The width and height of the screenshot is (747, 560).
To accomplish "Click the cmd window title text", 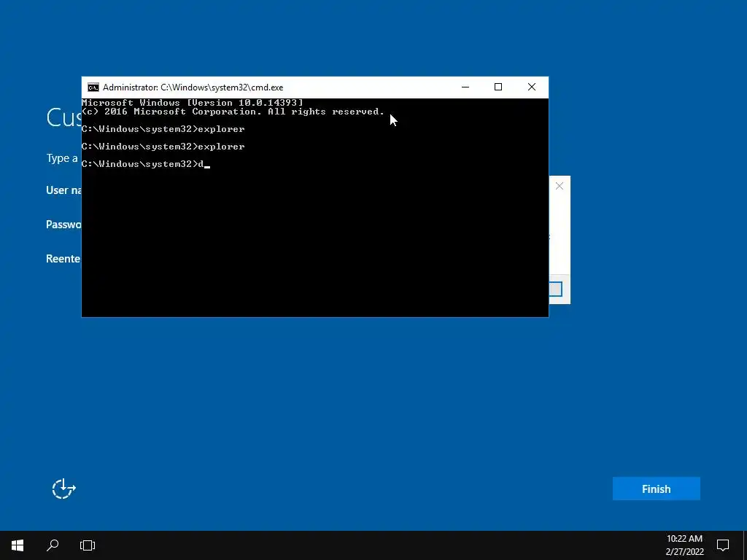I will [x=193, y=87].
